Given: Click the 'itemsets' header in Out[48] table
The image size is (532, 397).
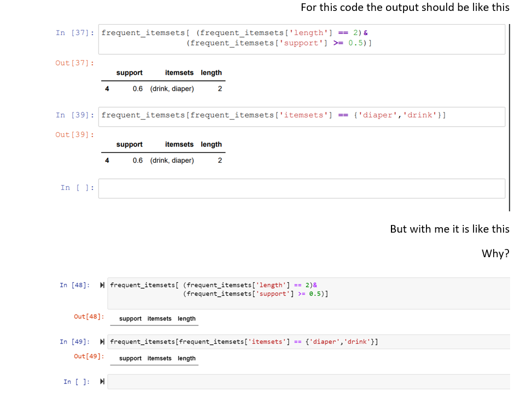Looking at the screenshot, I should (x=160, y=319).
